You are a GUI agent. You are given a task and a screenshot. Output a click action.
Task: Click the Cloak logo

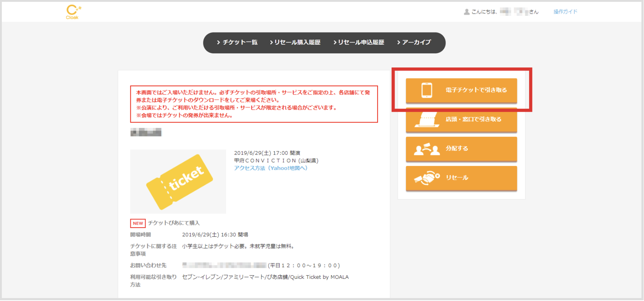[73, 12]
